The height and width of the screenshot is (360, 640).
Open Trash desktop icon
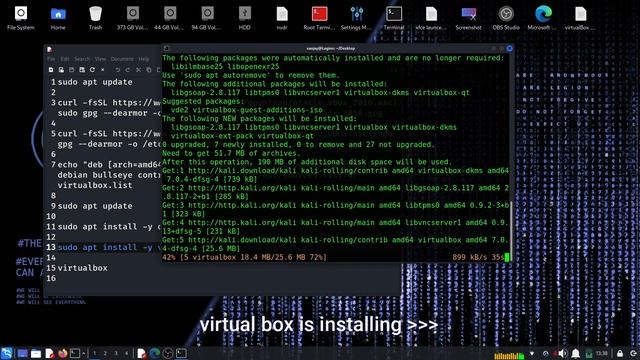[x=95, y=18]
